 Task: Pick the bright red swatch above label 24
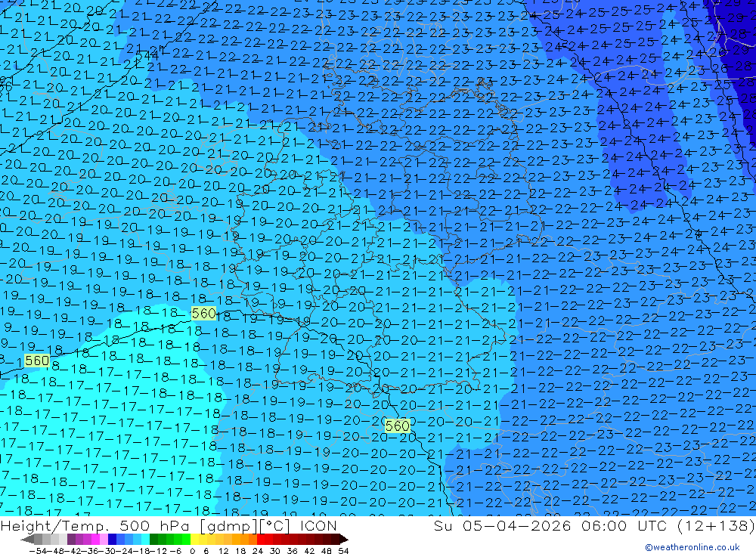click(261, 540)
